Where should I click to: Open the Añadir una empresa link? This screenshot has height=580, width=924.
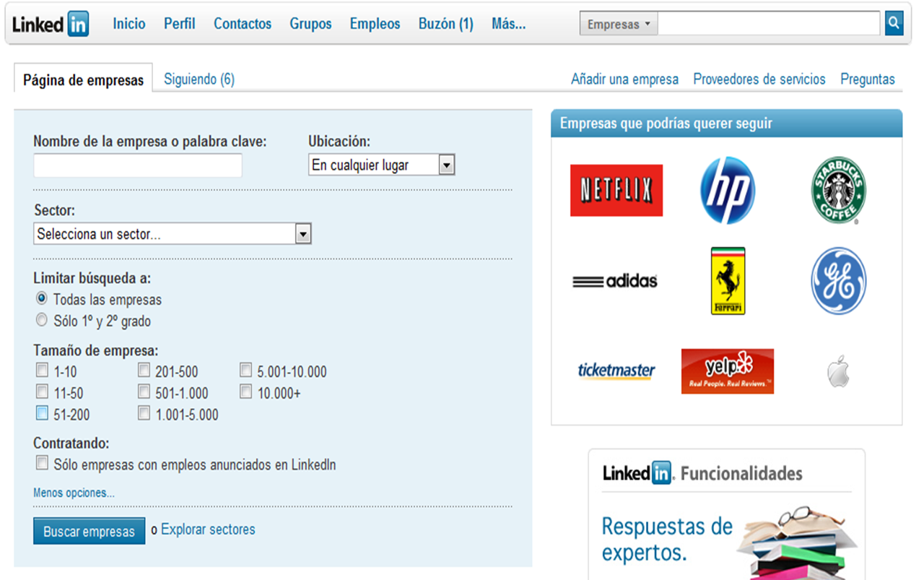[x=624, y=79]
